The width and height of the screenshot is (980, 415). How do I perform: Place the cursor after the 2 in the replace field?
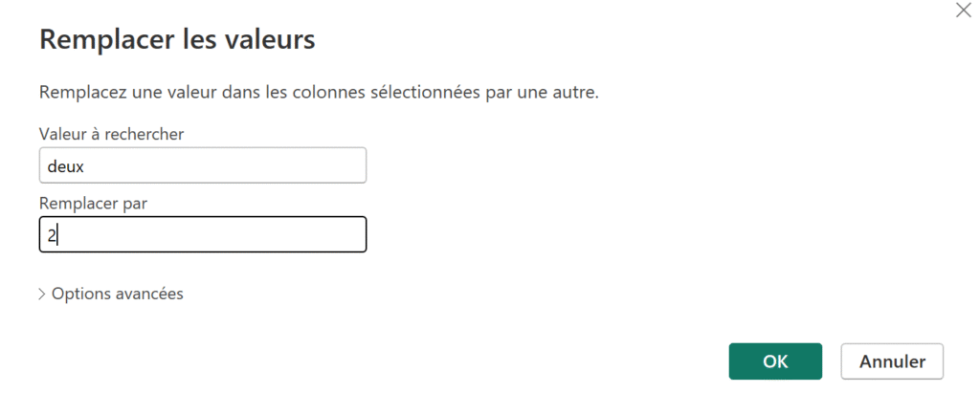pos(57,235)
